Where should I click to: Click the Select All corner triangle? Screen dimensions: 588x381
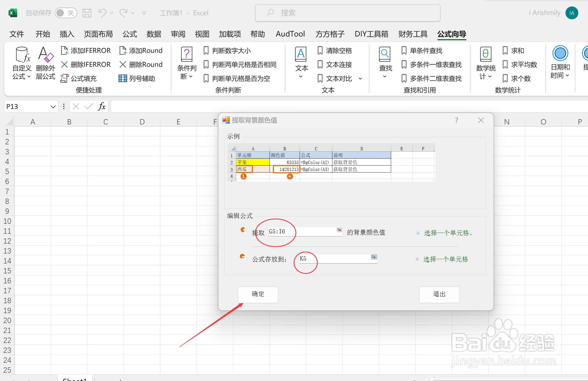coord(10,122)
